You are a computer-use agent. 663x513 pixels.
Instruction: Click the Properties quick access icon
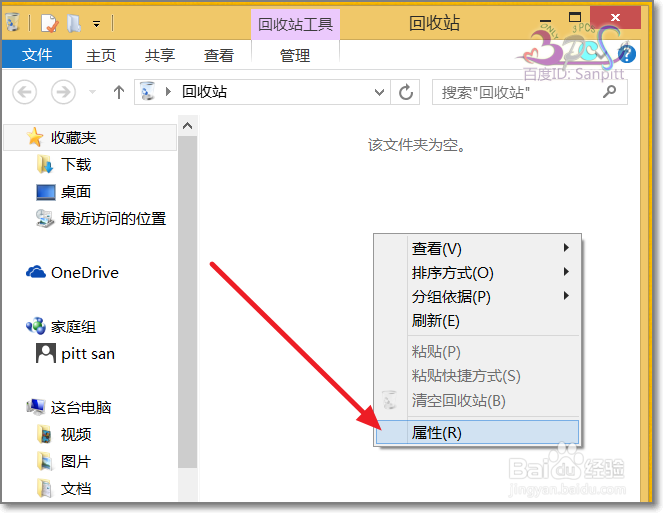click(49, 23)
